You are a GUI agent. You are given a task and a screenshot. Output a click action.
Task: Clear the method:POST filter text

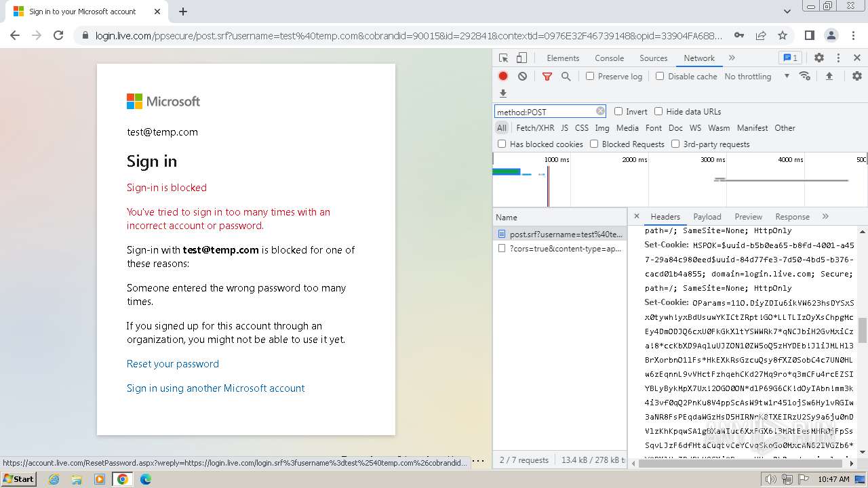pyautogui.click(x=600, y=111)
